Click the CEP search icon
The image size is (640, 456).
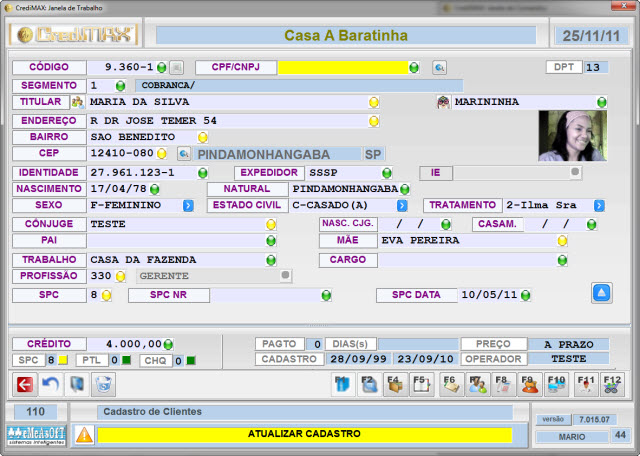[x=184, y=154]
